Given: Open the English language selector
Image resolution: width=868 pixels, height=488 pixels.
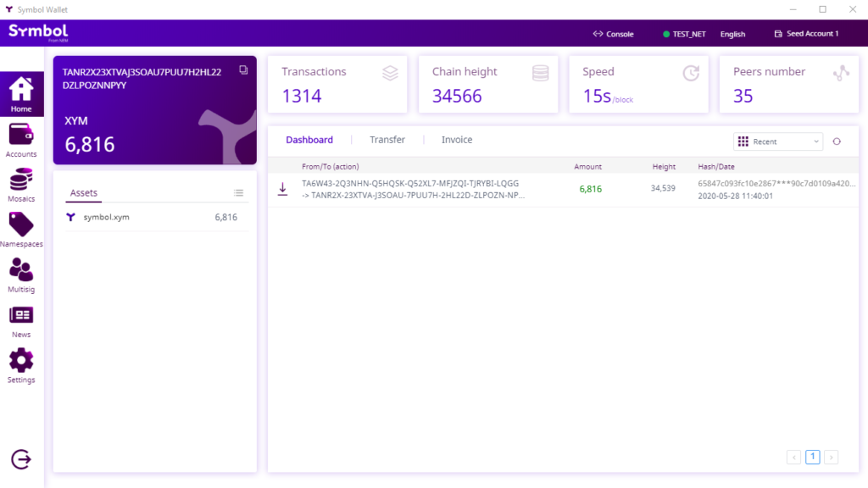Looking at the screenshot, I should pyautogui.click(x=732, y=34).
